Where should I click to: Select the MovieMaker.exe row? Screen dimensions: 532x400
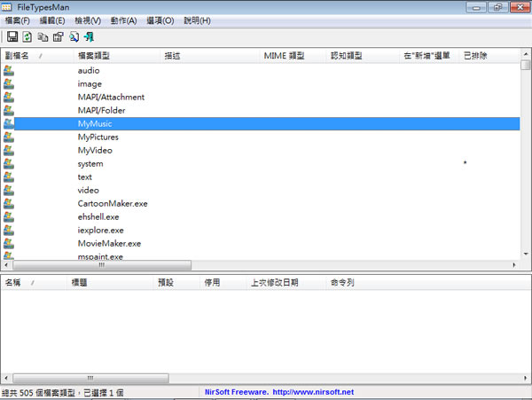pyautogui.click(x=262, y=243)
